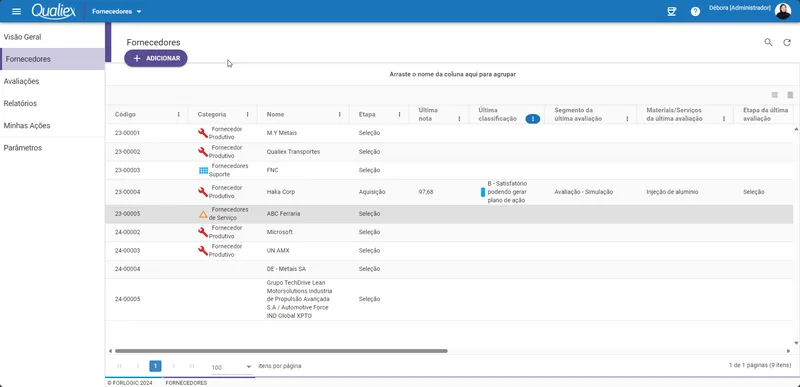Open Segmento da última avaliação column menu

(x=627, y=118)
